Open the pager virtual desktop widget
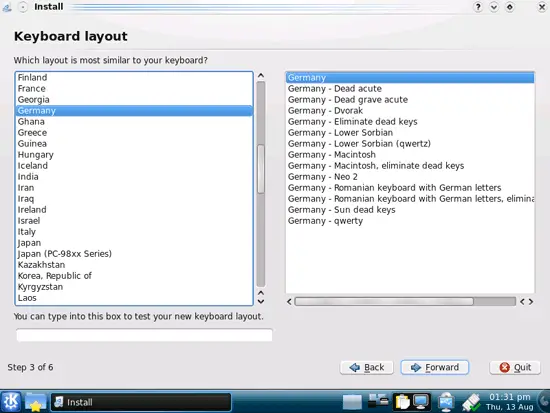This screenshot has width=550, height=413. click(352, 402)
